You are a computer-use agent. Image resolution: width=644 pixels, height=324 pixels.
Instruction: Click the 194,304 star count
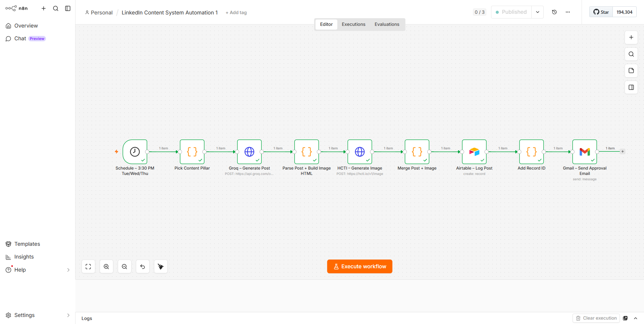(x=625, y=12)
